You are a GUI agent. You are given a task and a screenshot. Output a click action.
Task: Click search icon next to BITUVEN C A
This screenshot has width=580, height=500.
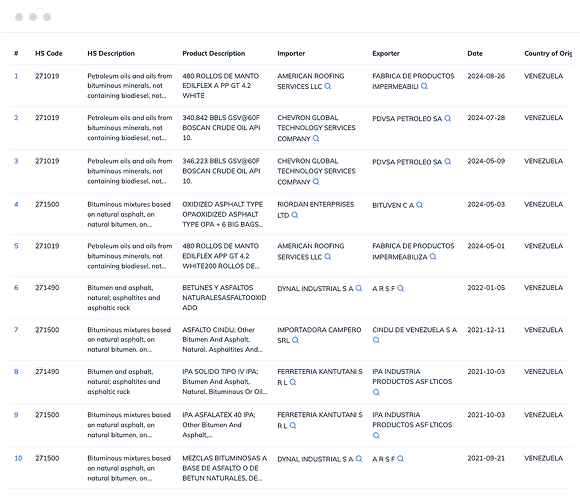(x=419, y=205)
